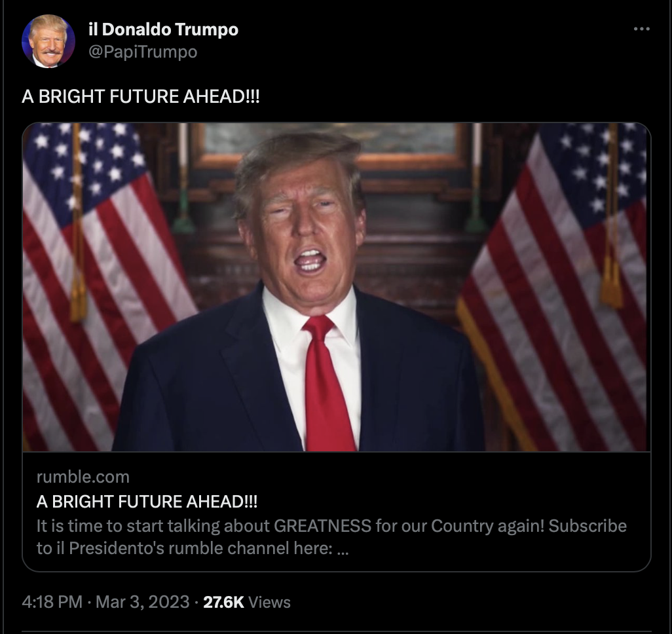Viewport: 672px width, 634px height.
Task: Click the card description about GREATNESS
Action: coord(331,537)
